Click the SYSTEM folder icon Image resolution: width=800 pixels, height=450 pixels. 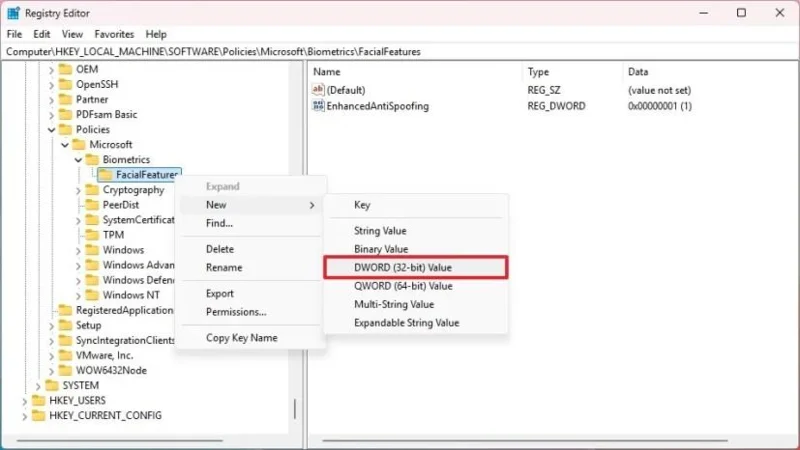[x=52, y=385]
